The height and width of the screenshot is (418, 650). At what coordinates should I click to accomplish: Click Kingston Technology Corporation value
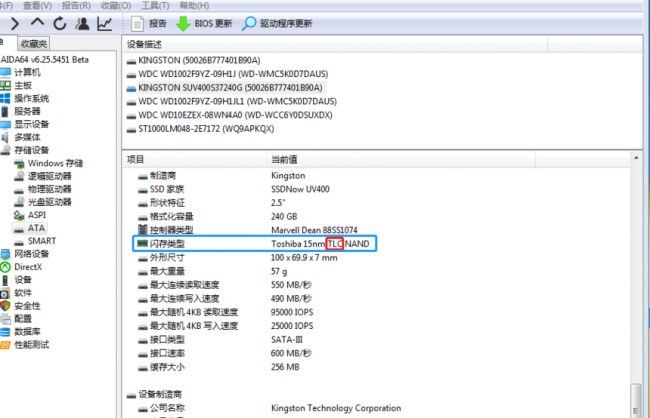coord(336,408)
